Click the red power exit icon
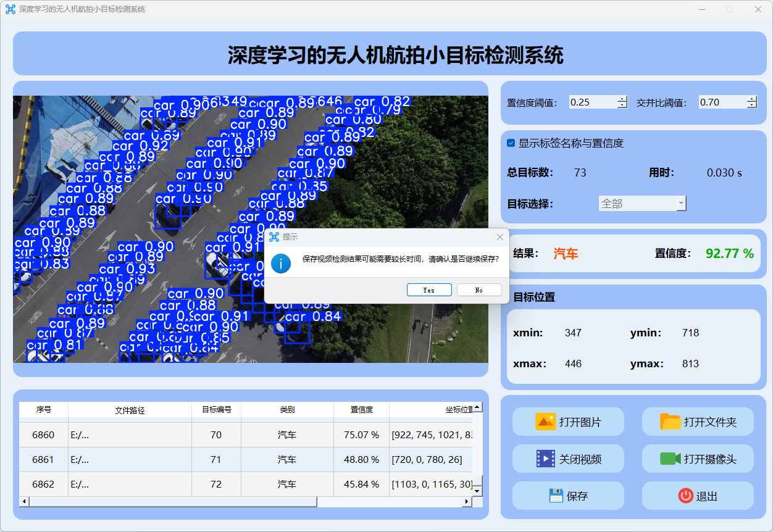This screenshot has width=773, height=532. coord(685,496)
